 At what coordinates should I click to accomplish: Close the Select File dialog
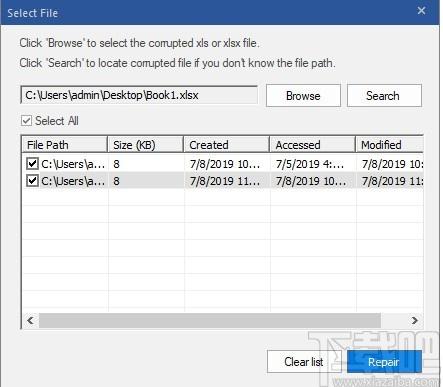pyautogui.click(x=421, y=11)
